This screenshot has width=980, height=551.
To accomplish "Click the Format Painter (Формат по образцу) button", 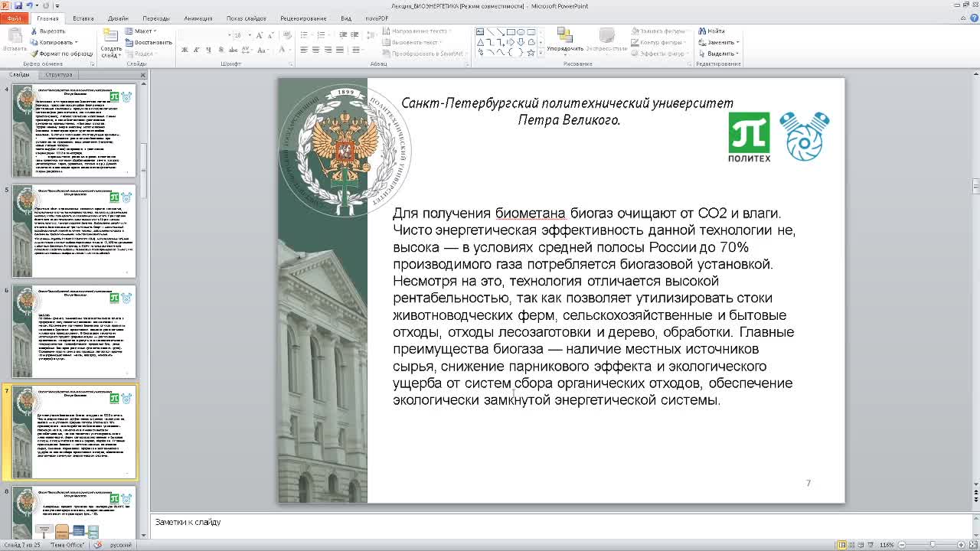I will pyautogui.click(x=61, y=54).
